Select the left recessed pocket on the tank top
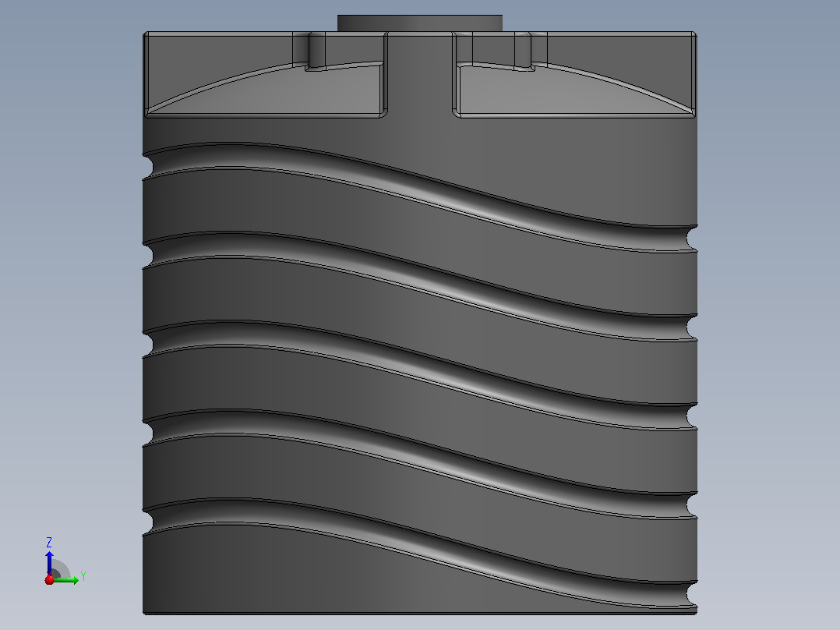 coord(266,75)
